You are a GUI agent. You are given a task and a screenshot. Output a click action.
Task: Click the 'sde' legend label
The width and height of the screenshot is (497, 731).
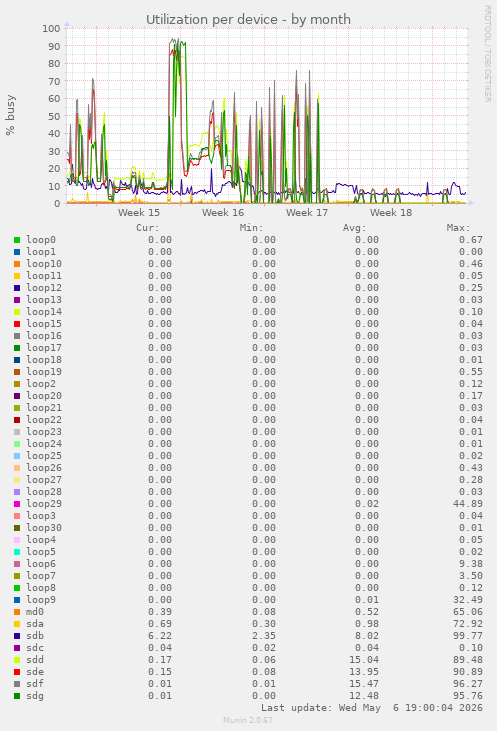35,672
